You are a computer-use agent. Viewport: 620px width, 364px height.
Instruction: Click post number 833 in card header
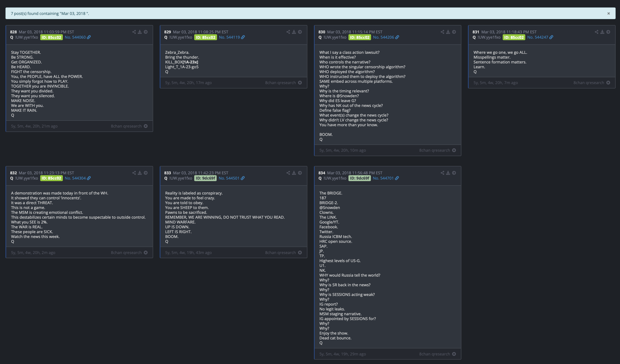coord(168,173)
